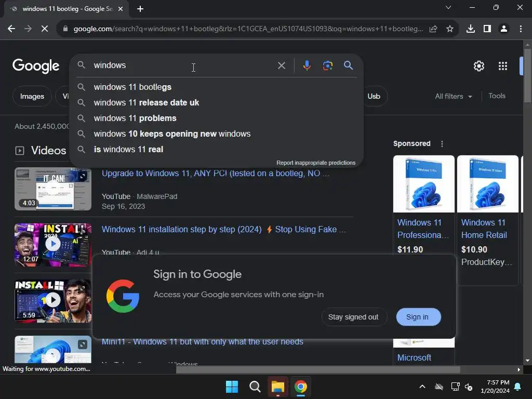Share this page from address bar

pyautogui.click(x=433, y=29)
